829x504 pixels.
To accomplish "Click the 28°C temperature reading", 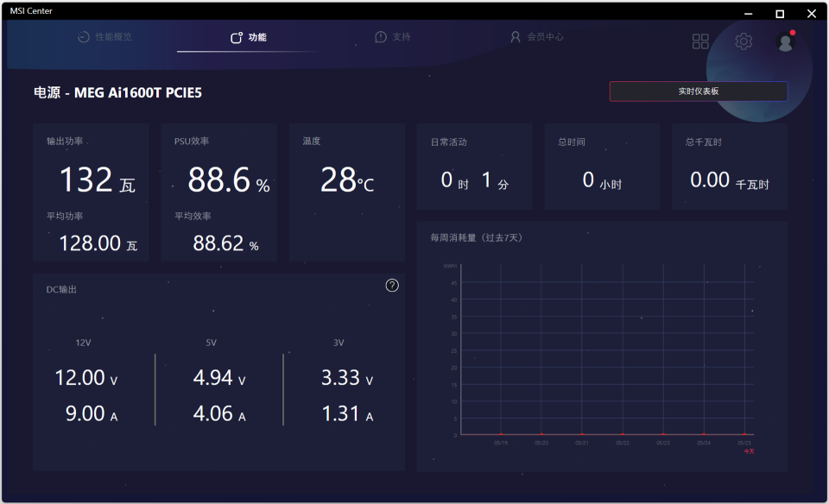I will tap(347, 180).
